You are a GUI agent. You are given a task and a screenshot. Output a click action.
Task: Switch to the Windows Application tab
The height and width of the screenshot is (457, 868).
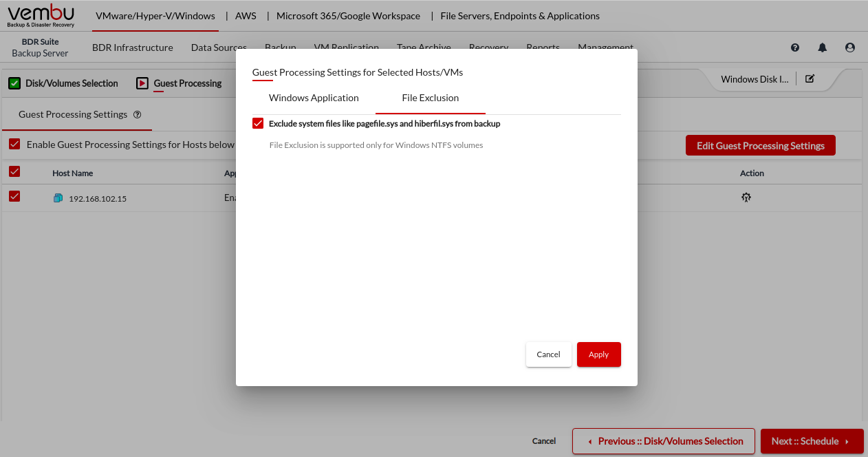coord(314,98)
